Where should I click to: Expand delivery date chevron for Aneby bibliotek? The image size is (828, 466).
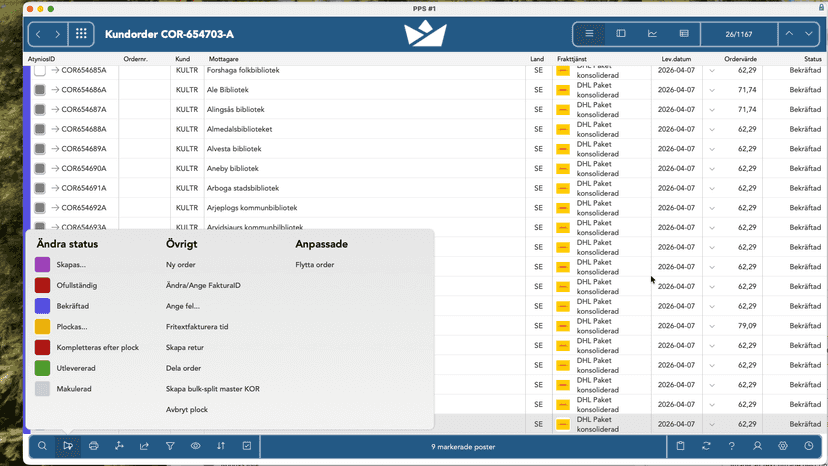[x=712, y=169]
